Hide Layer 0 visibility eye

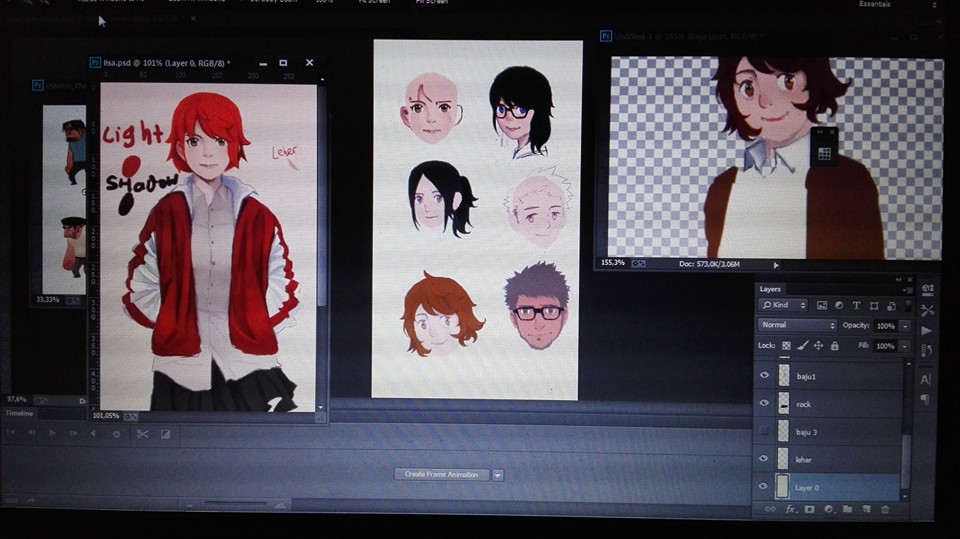pos(763,486)
